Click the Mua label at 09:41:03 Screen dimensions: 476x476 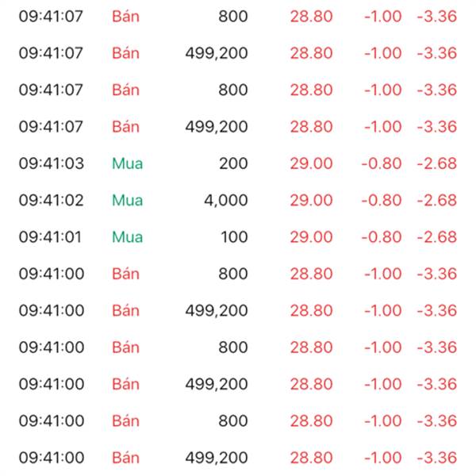[x=127, y=163]
